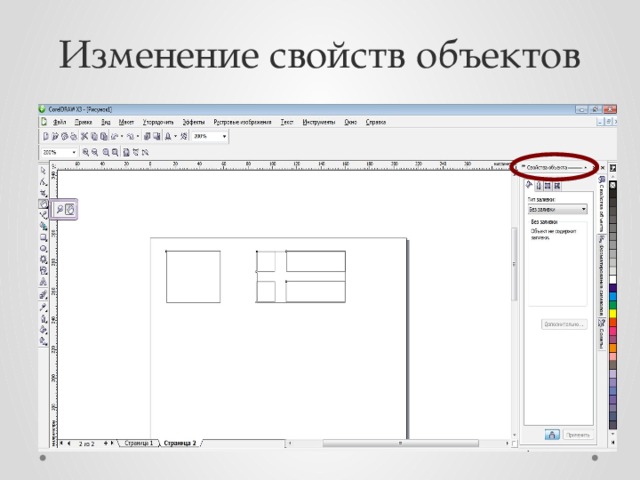Open the Упорядочить menu
The height and width of the screenshot is (480, 640).
click(158, 122)
